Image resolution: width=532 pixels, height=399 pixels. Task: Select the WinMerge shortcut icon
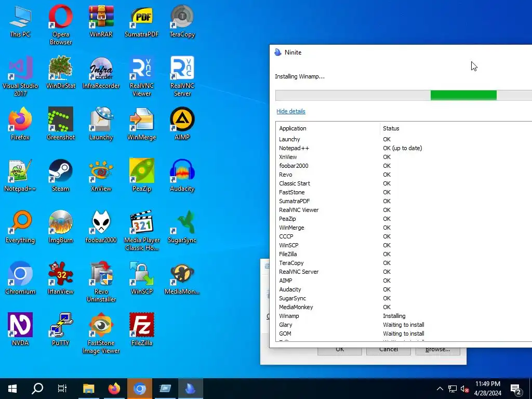[x=141, y=124]
